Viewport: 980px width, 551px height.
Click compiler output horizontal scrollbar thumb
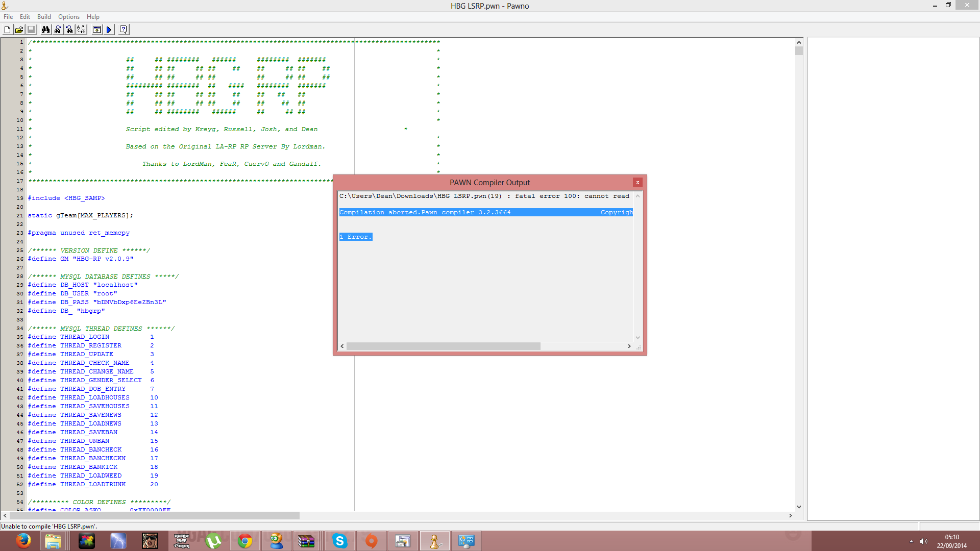443,346
